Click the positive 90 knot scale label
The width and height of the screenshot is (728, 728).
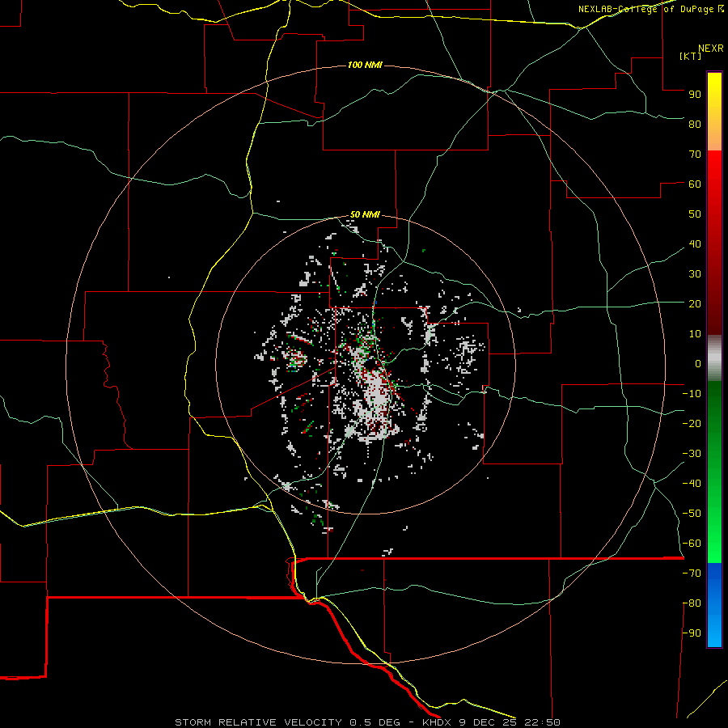pos(695,95)
